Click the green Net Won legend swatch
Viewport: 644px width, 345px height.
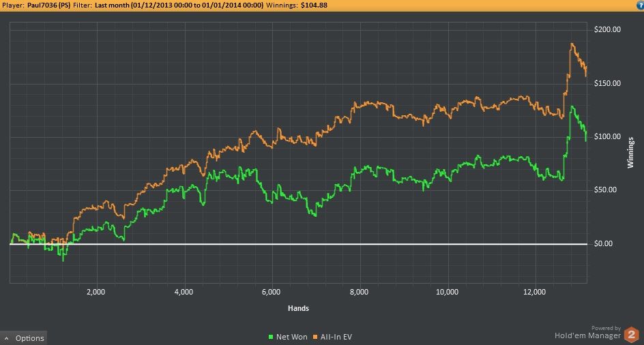point(271,337)
